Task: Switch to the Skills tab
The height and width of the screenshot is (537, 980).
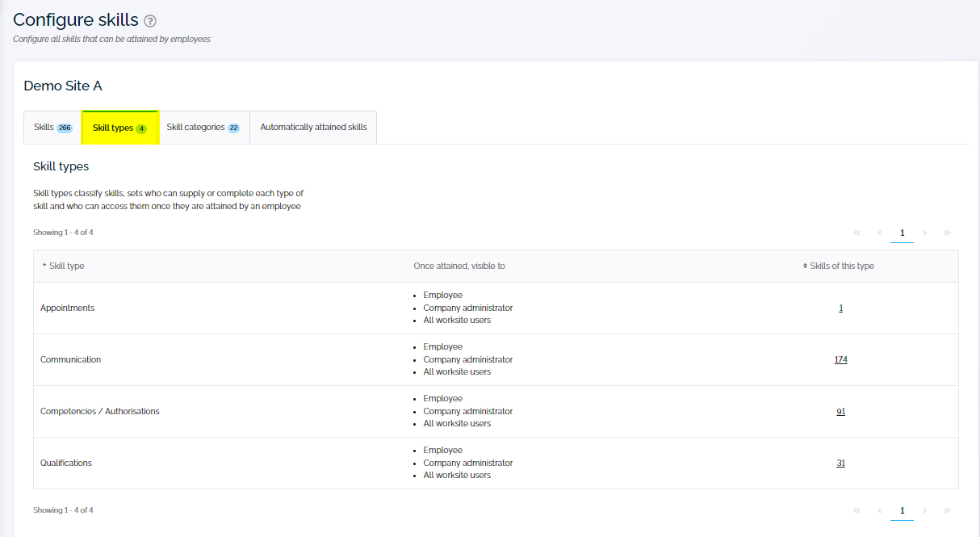Action: tap(52, 127)
